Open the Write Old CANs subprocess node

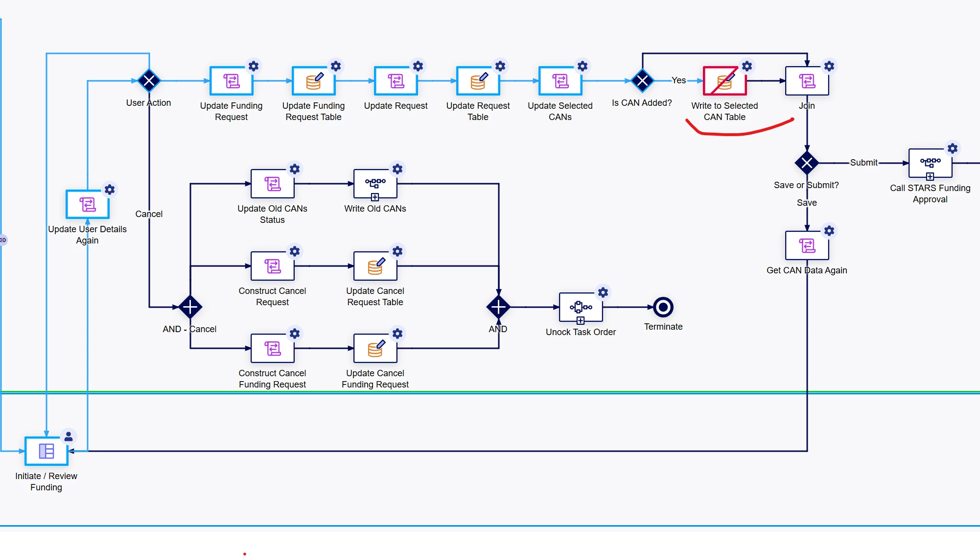click(375, 184)
